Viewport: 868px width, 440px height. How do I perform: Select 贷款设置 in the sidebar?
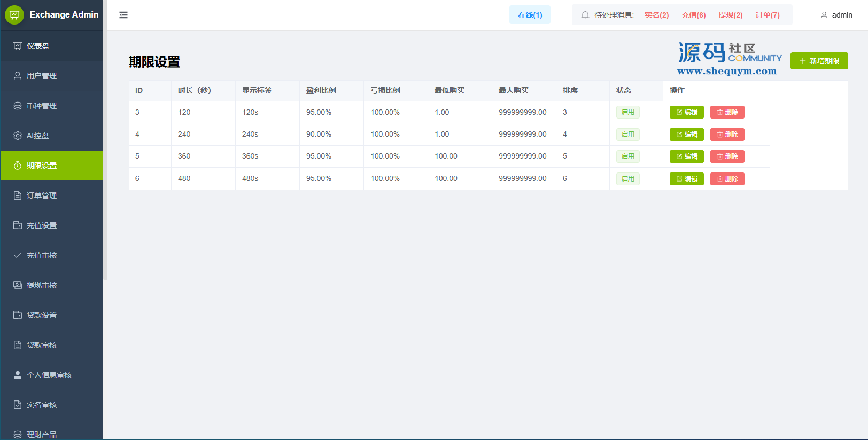tap(52, 315)
